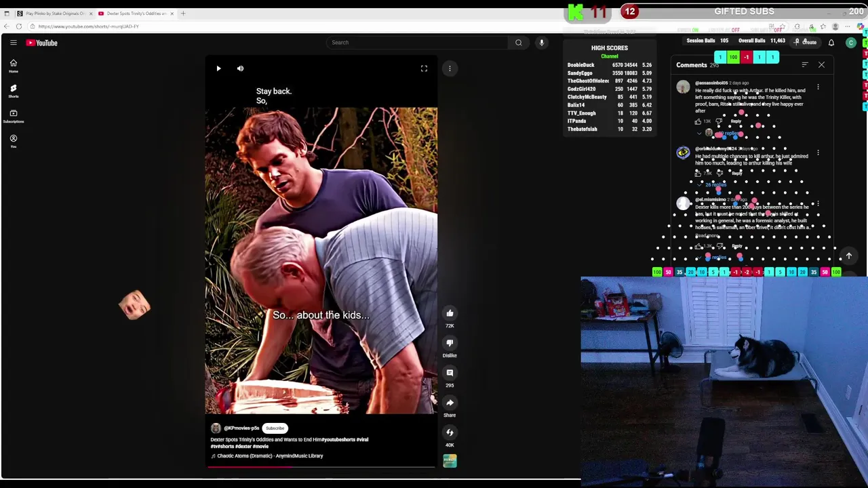Screen dimensions: 868x488
Task: Click the floating face emote
Action: 134,305
